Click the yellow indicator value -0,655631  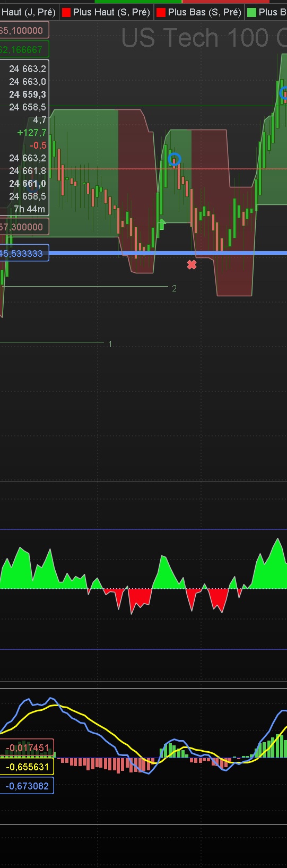pyautogui.click(x=27, y=767)
